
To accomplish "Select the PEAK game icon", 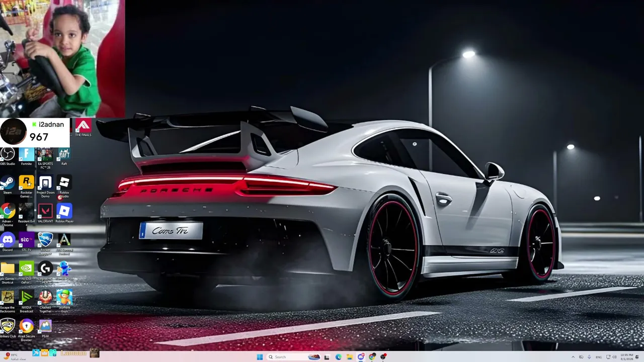I will click(x=45, y=329).
